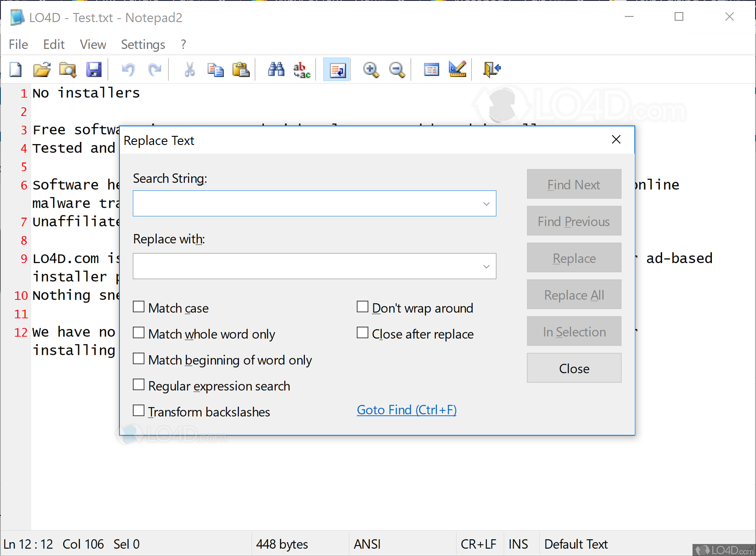Click the In Selection button

[x=574, y=331]
